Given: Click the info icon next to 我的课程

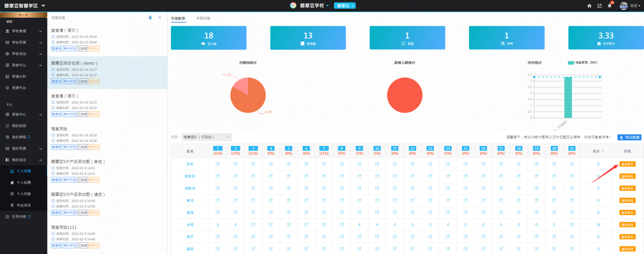Looking at the screenshot, I should [x=29, y=137].
